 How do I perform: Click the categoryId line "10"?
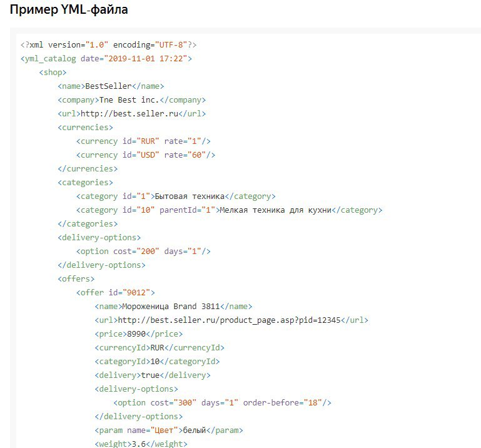(157, 362)
